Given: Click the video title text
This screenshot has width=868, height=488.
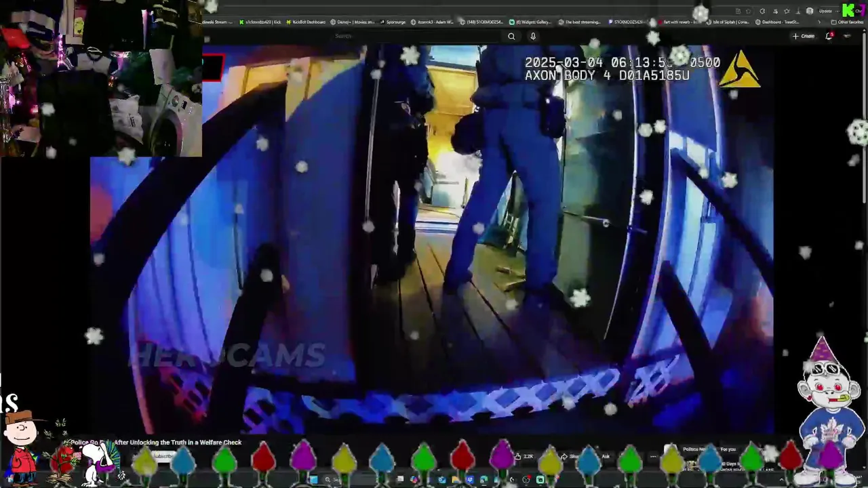Looking at the screenshot, I should point(156,443).
